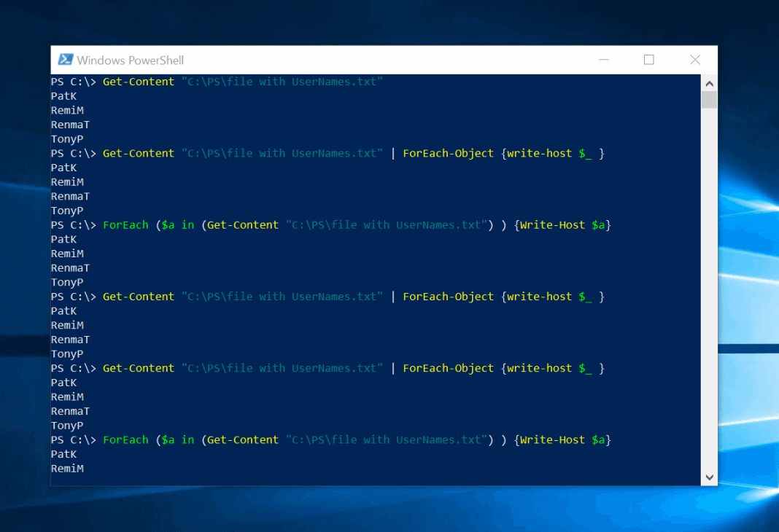Click the RenmaT username output

[70, 124]
